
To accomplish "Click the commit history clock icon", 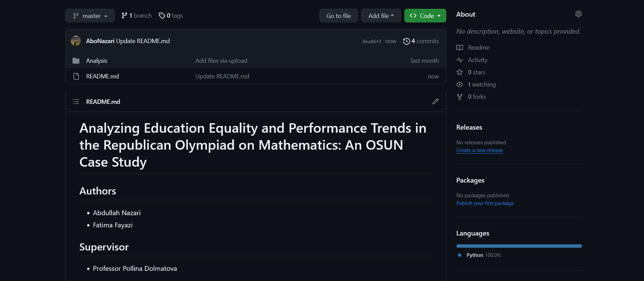I will [x=406, y=41].
